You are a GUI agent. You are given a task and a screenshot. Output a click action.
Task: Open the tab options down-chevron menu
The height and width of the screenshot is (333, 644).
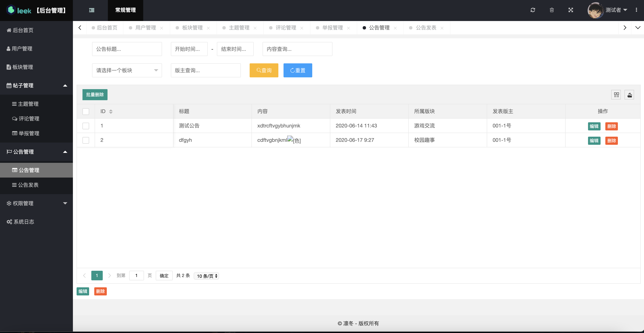point(638,28)
